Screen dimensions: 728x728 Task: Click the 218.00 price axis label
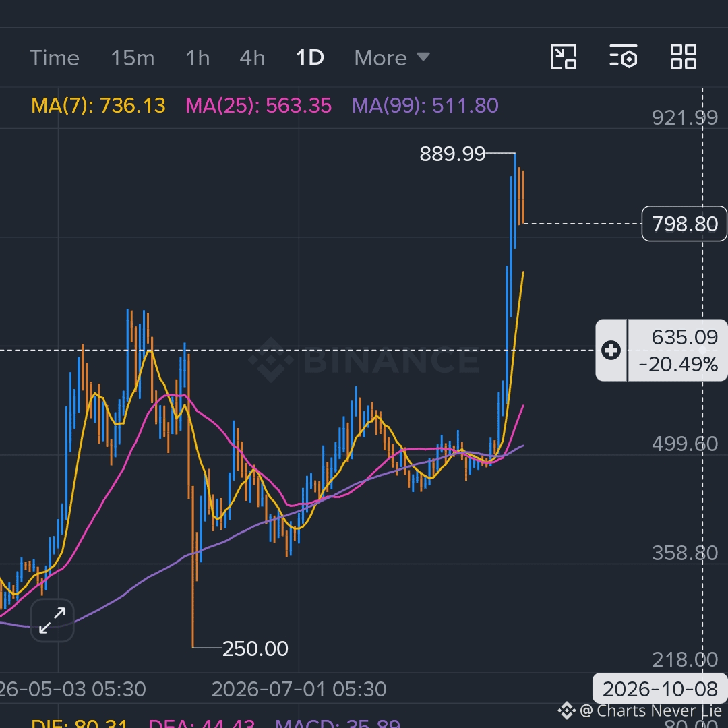[685, 659]
